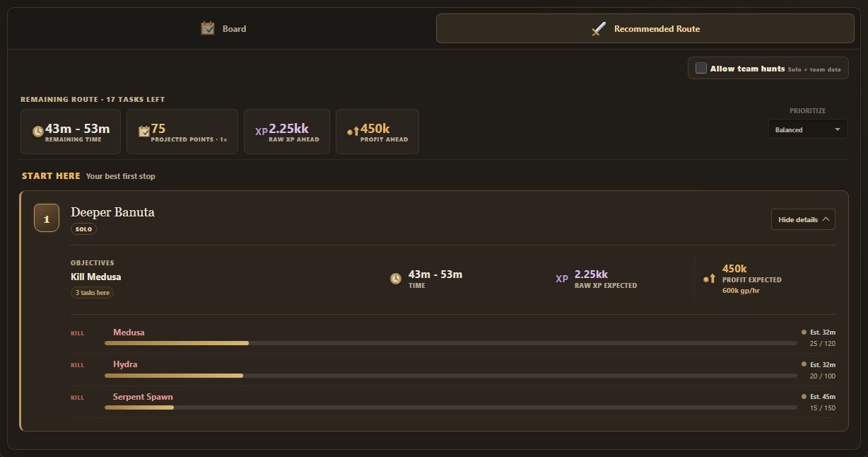Click the '75' projected points value

point(158,129)
